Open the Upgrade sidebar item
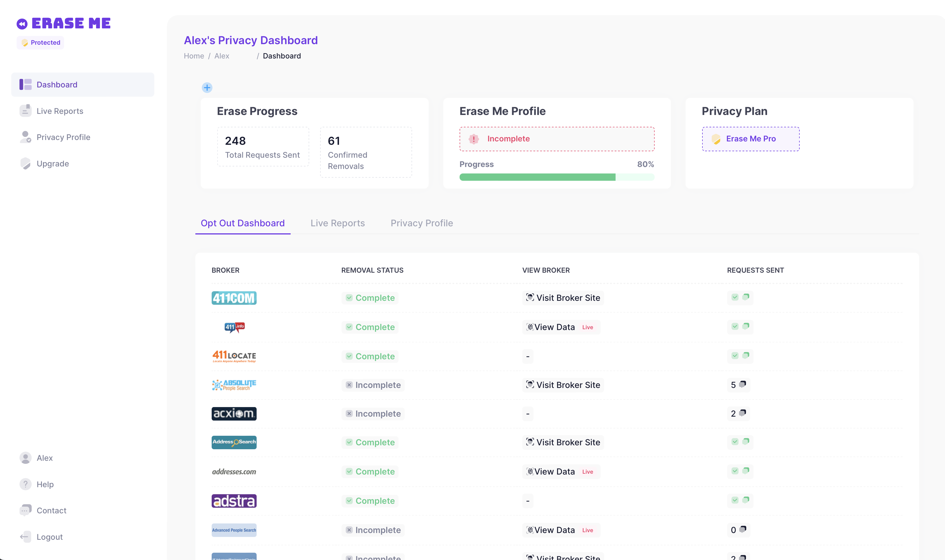945x560 pixels. [83, 163]
